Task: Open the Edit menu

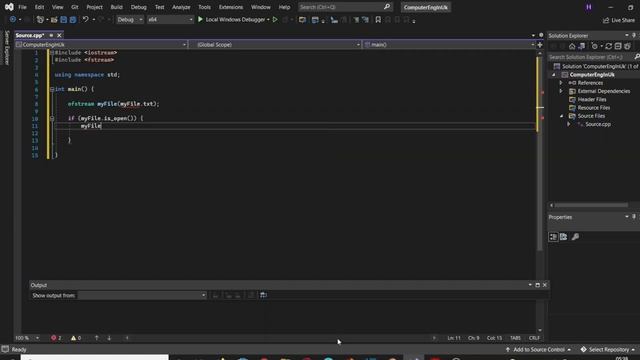Action: [39, 7]
